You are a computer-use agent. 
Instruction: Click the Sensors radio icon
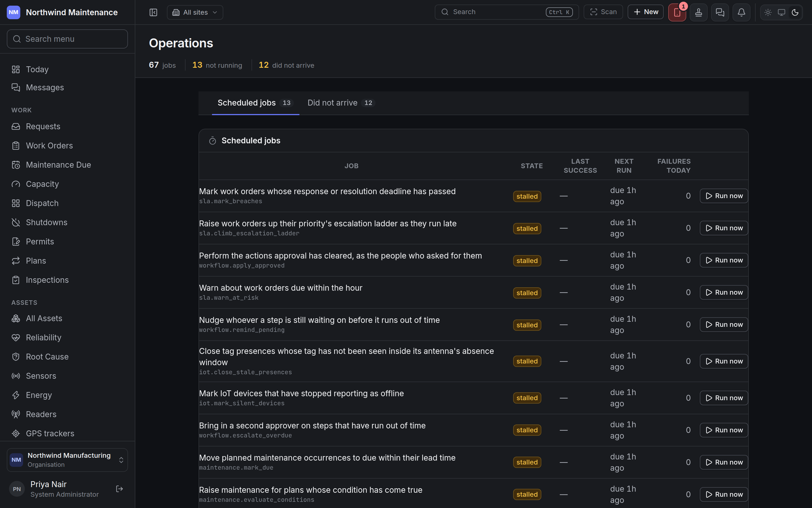coord(16,376)
